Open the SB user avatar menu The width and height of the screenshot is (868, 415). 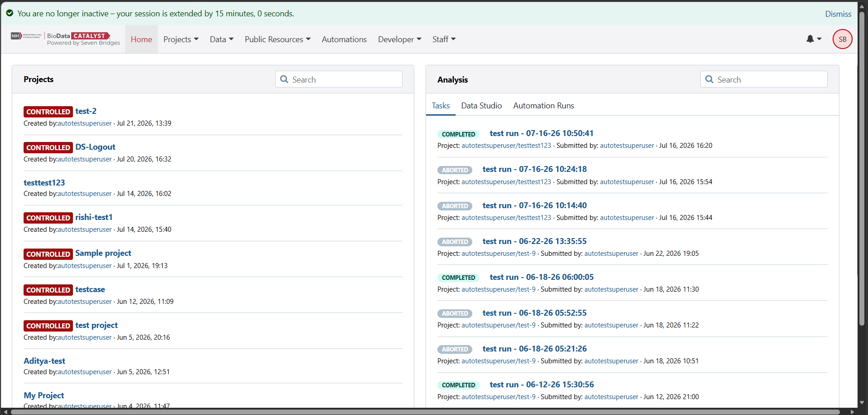point(842,39)
